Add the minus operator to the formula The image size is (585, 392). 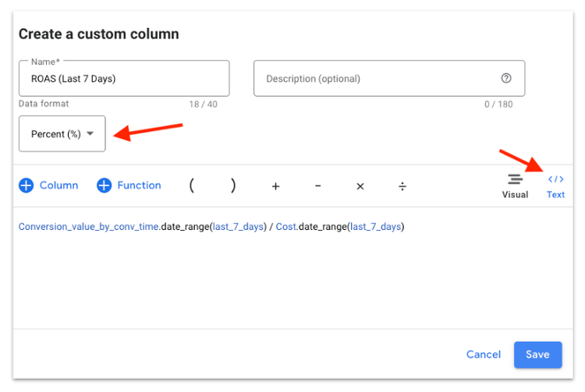coord(318,185)
